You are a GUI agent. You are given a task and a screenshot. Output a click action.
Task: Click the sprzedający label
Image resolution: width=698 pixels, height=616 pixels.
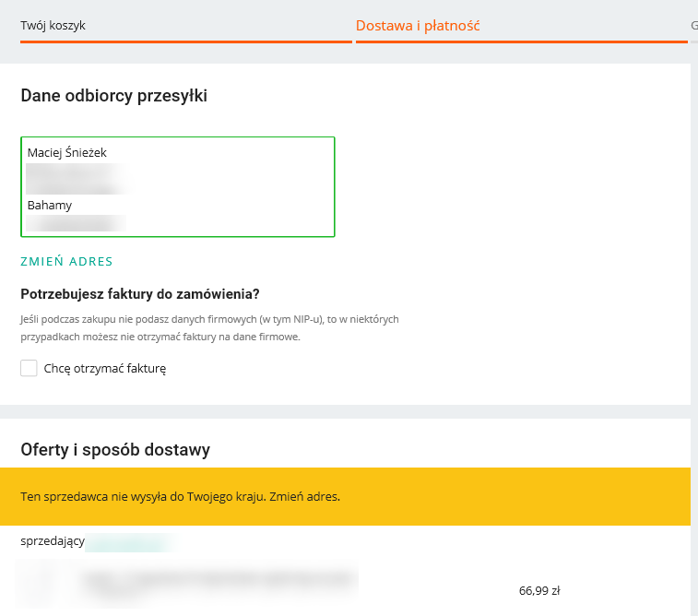[53, 541]
